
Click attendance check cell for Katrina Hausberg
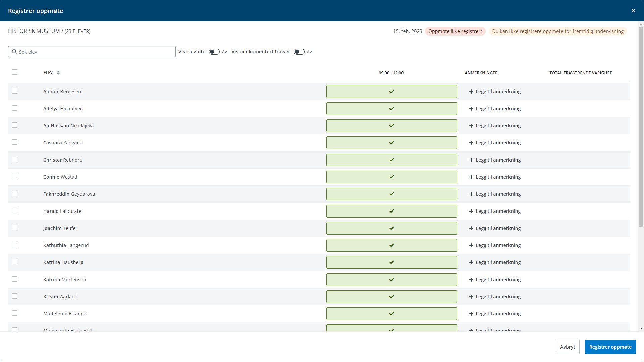click(x=391, y=262)
